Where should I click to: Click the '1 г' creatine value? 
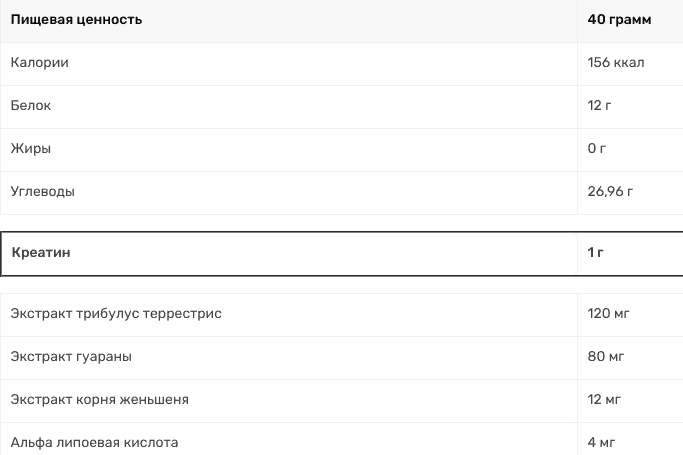point(595,253)
